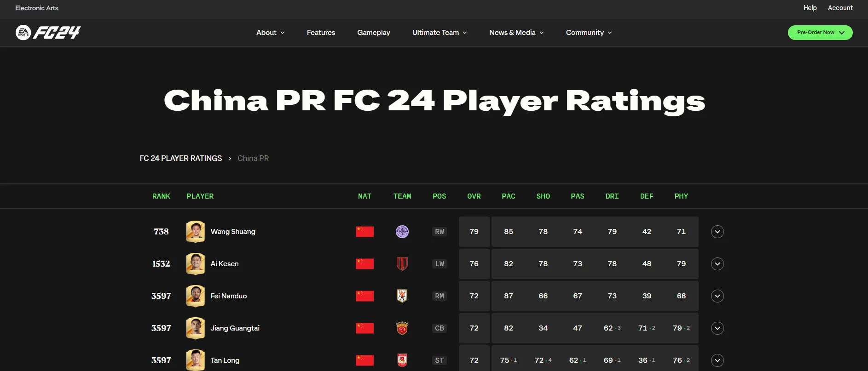Click Jiang Guangtai's team crest
Image resolution: width=868 pixels, height=371 pixels.
coord(402,328)
